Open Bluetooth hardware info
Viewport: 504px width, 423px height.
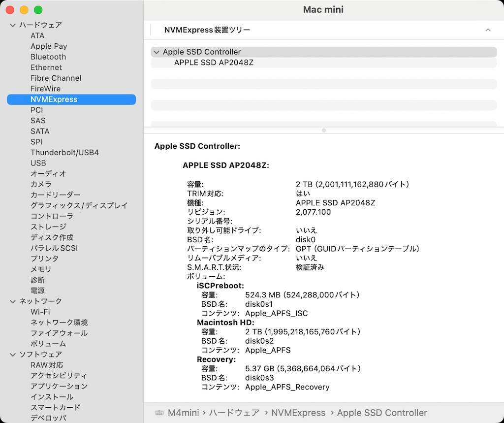point(48,57)
